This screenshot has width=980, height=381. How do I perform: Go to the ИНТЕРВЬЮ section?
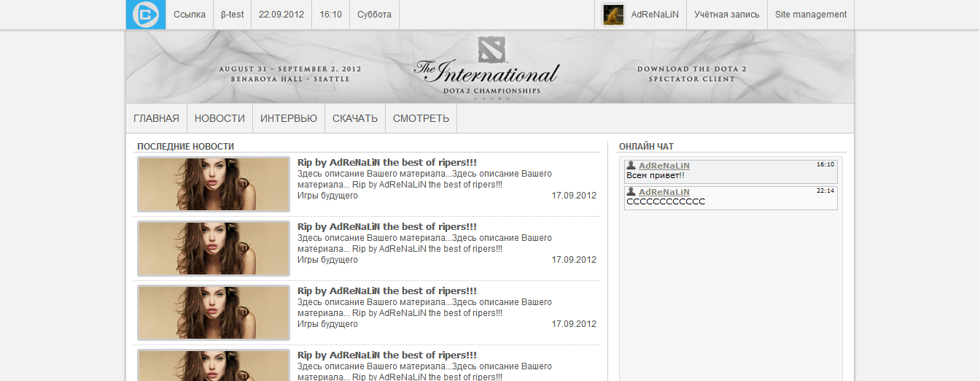pos(289,118)
